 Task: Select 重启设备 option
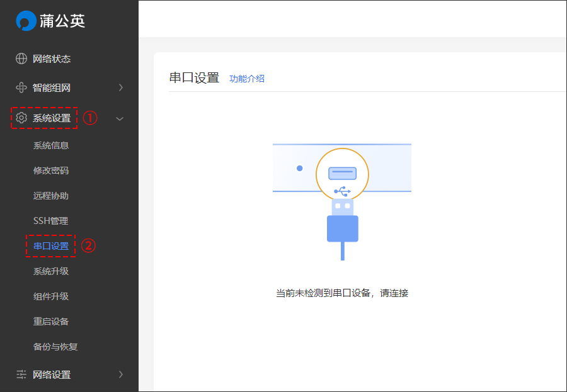click(51, 322)
